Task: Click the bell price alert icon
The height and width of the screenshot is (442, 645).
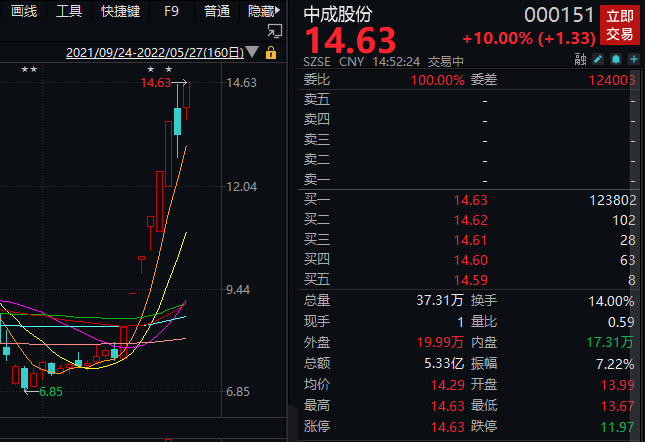Action: pos(616,60)
